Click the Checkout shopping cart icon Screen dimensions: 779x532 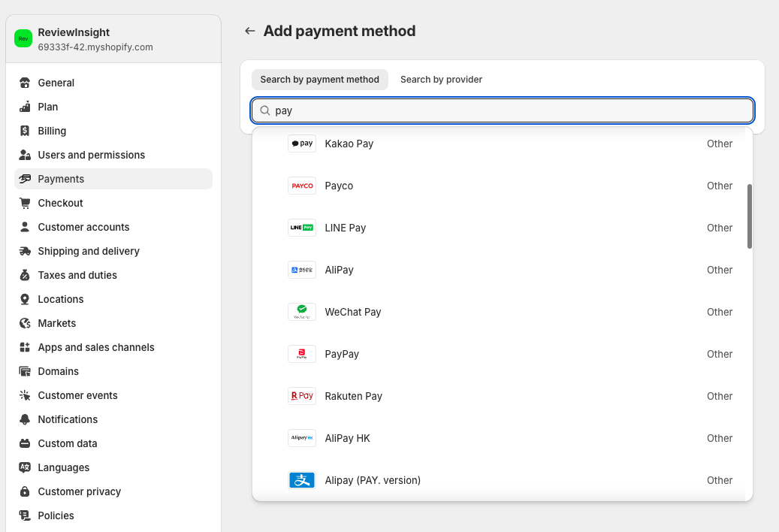click(x=25, y=203)
